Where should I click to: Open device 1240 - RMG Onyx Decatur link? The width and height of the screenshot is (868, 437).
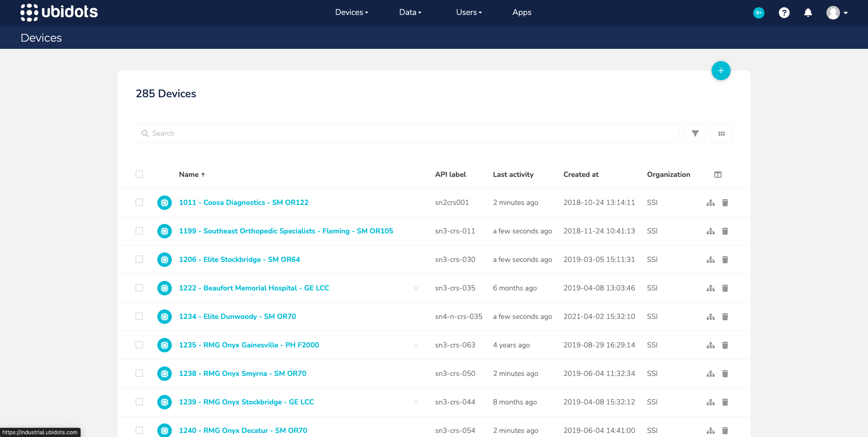point(243,431)
